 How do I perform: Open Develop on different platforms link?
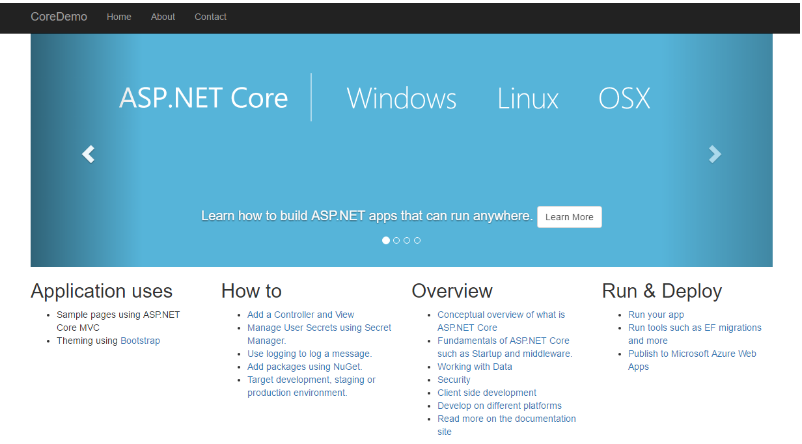tap(499, 406)
